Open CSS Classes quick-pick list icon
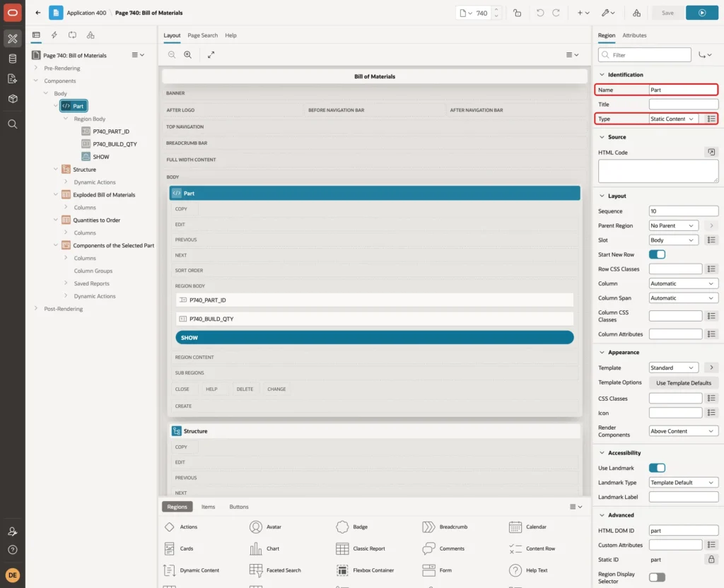The width and height of the screenshot is (724, 588). tap(711, 399)
